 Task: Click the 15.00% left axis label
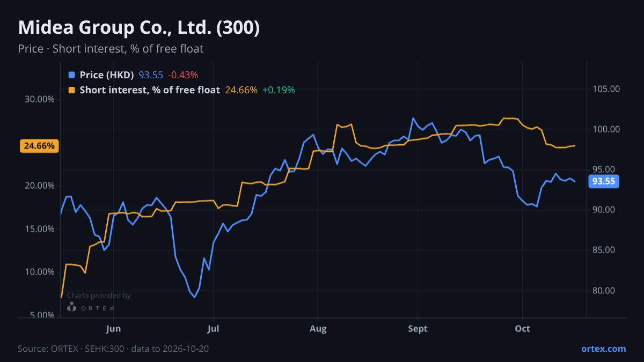tap(39, 229)
